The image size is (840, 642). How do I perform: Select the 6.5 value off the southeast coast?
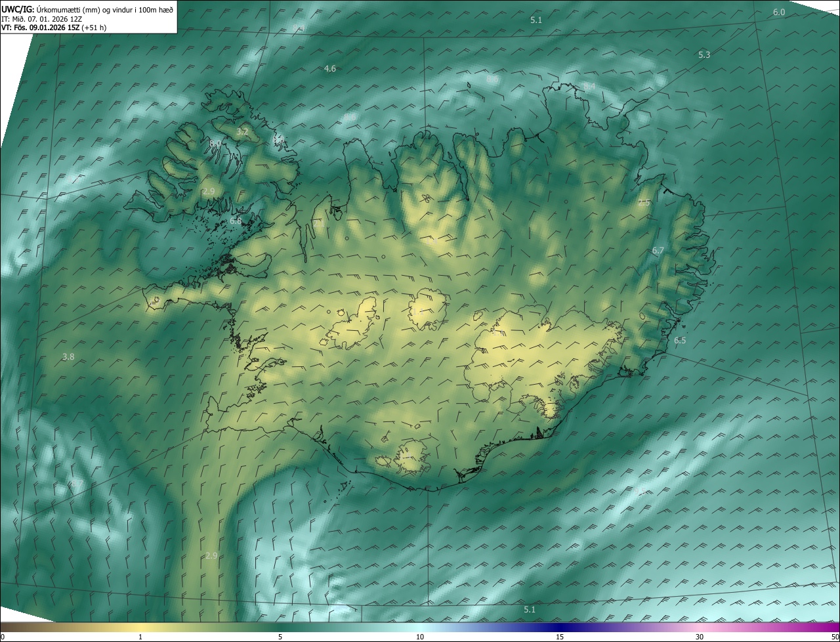click(680, 341)
